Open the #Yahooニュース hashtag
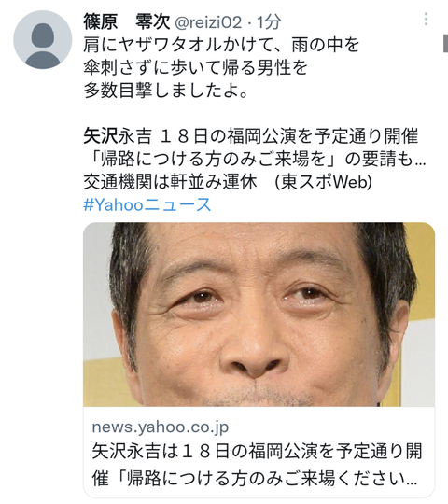 (x=147, y=204)
